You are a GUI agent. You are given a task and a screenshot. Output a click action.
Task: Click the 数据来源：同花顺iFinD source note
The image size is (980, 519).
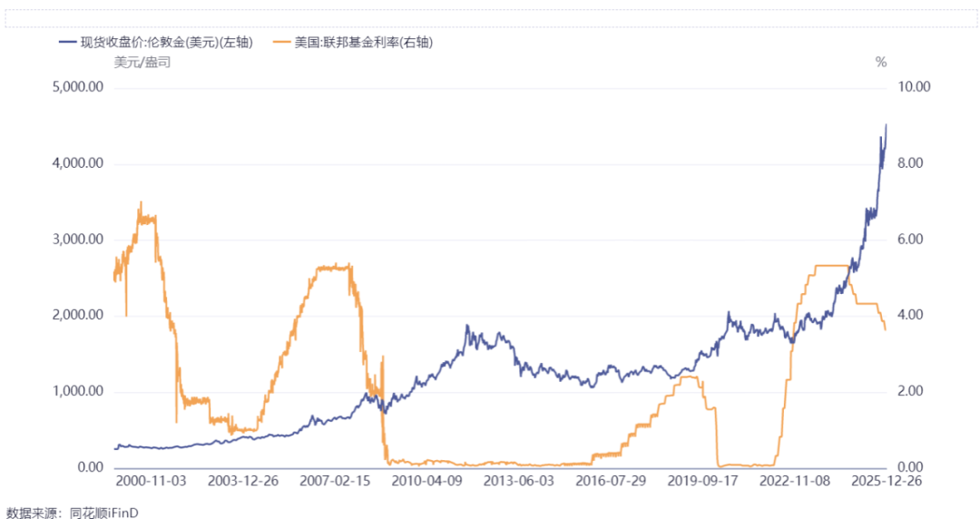pyautogui.click(x=73, y=513)
